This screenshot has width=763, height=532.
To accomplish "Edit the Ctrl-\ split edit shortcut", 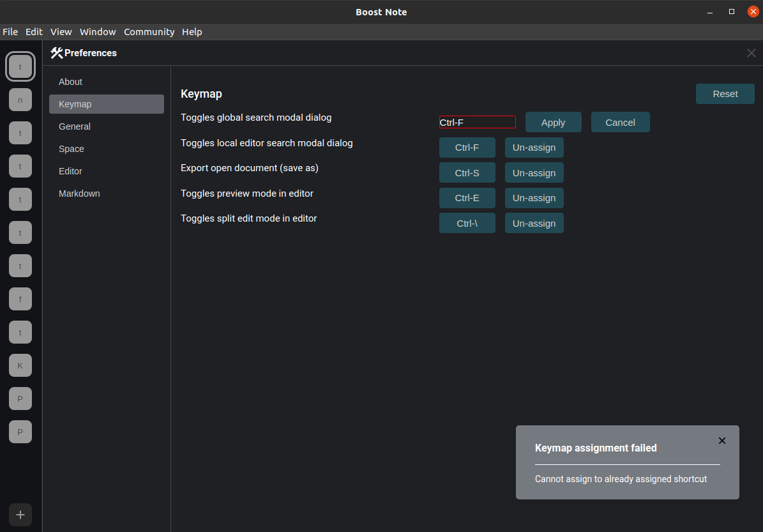I will click(x=467, y=223).
